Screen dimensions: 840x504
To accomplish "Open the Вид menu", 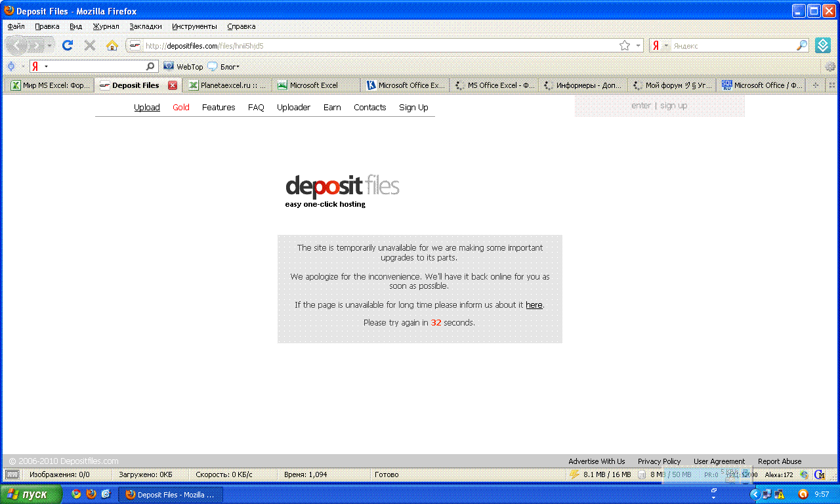I will pos(76,26).
